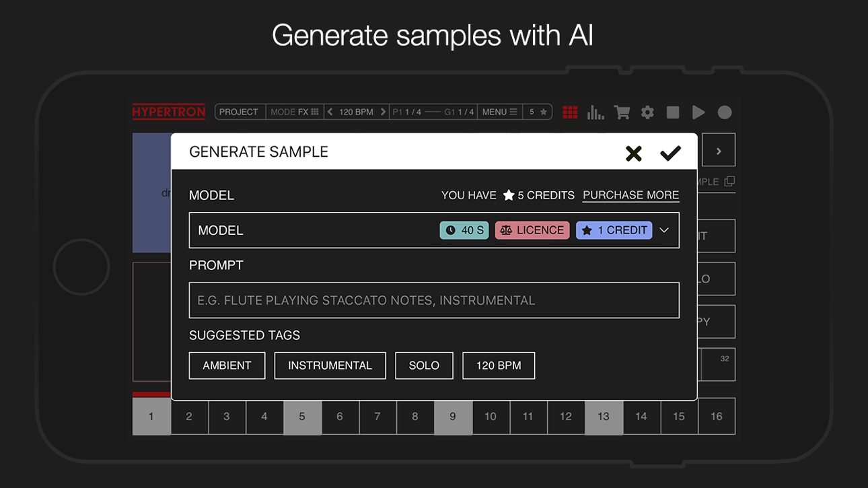Toggle sequencer step 13
The width and height of the screenshot is (868, 488).
click(x=604, y=417)
